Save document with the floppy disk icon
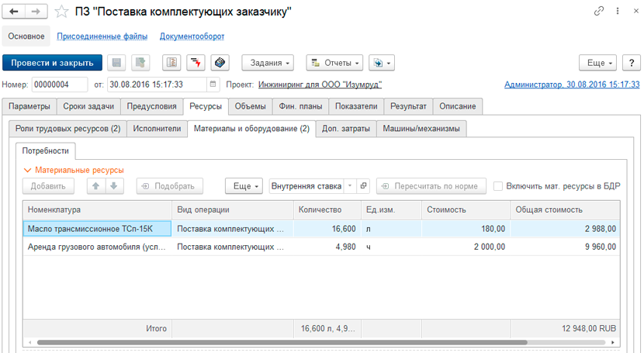Viewport: 644px width, 353px height. point(116,63)
